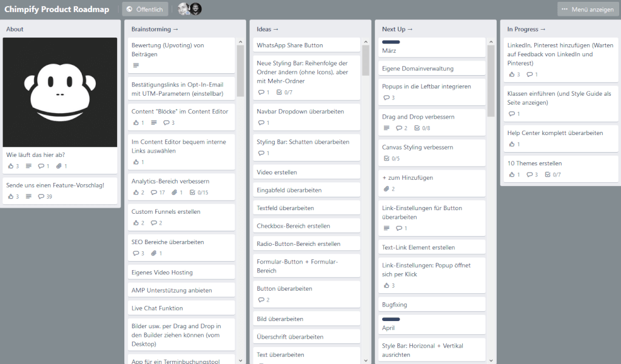Open the 'Video erstellen' card

click(306, 173)
